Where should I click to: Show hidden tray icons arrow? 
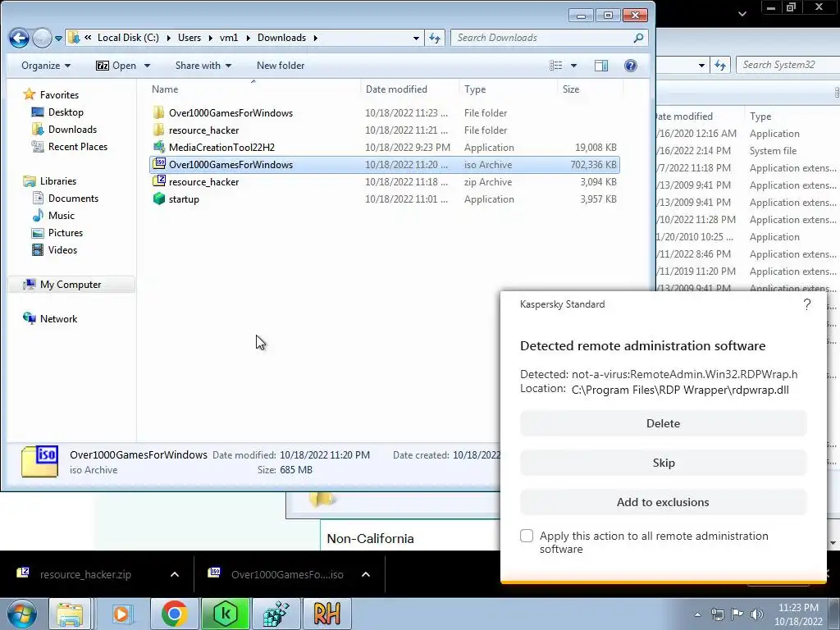pyautogui.click(x=697, y=614)
